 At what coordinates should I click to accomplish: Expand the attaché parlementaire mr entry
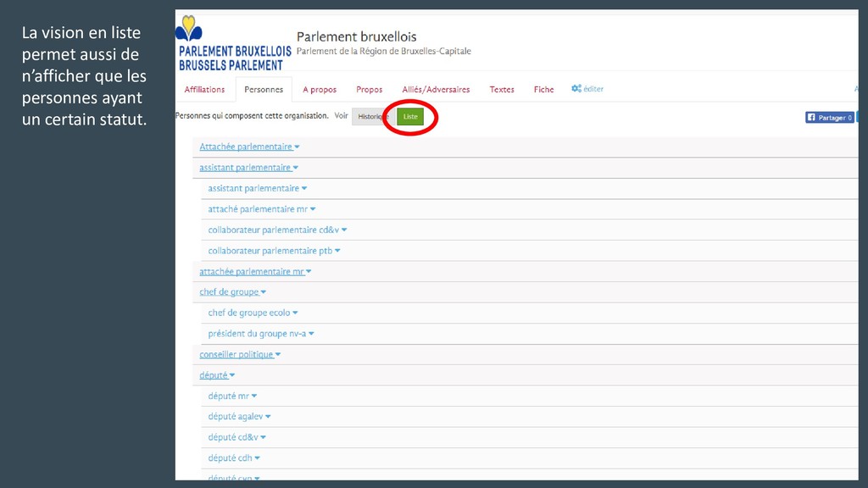[262, 209]
